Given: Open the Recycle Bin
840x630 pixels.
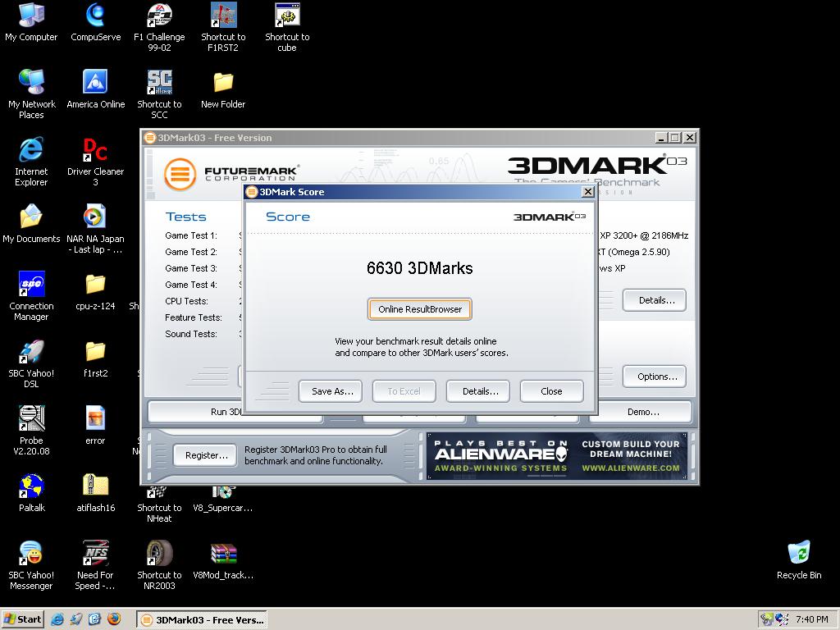Looking at the screenshot, I should pos(798,555).
